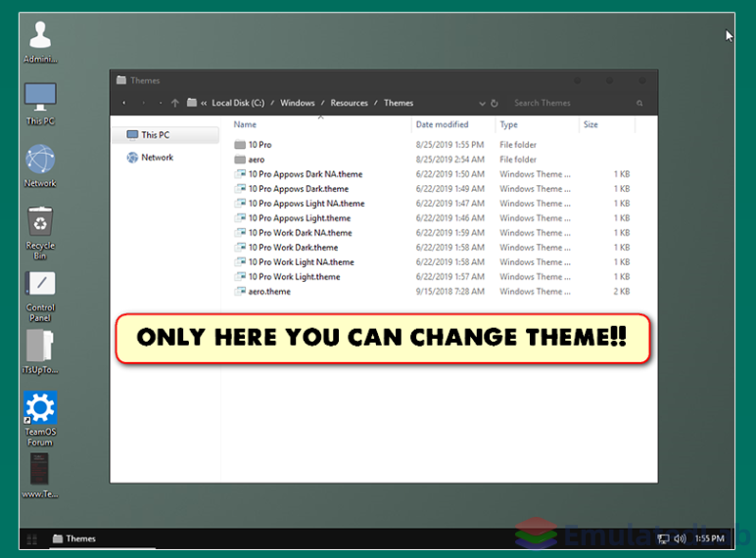Click Windows breadcrumb in address bar
Viewport: 756px width, 558px height.
pyautogui.click(x=298, y=103)
